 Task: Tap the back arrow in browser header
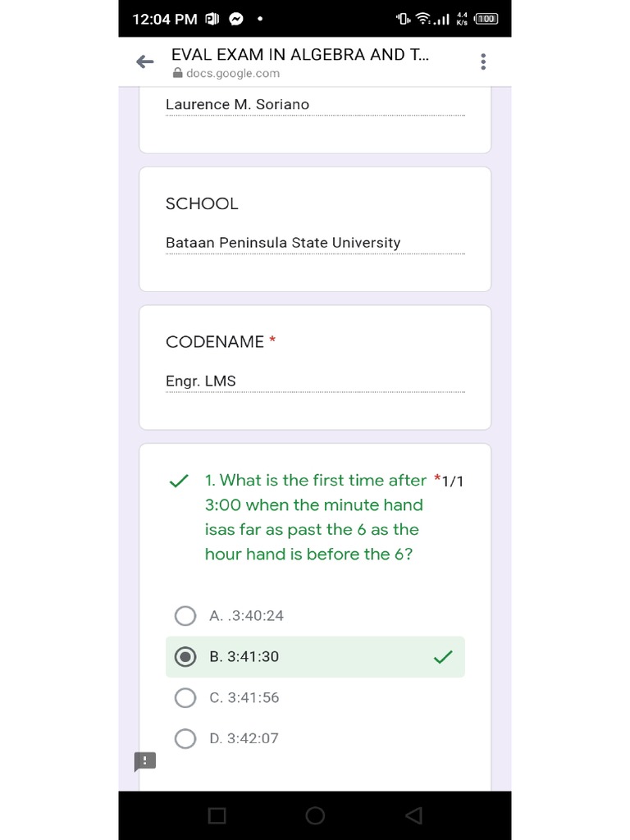[145, 62]
